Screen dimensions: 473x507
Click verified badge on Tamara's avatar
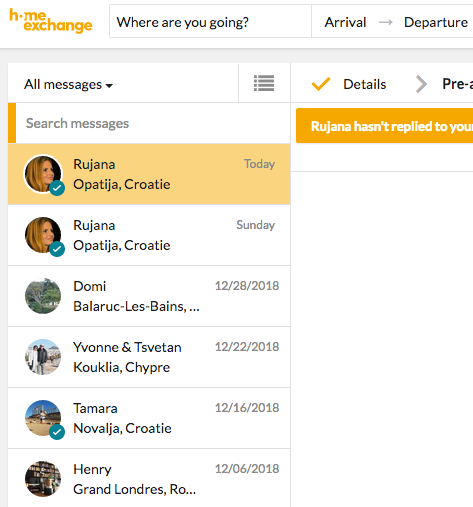pyautogui.click(x=57, y=432)
